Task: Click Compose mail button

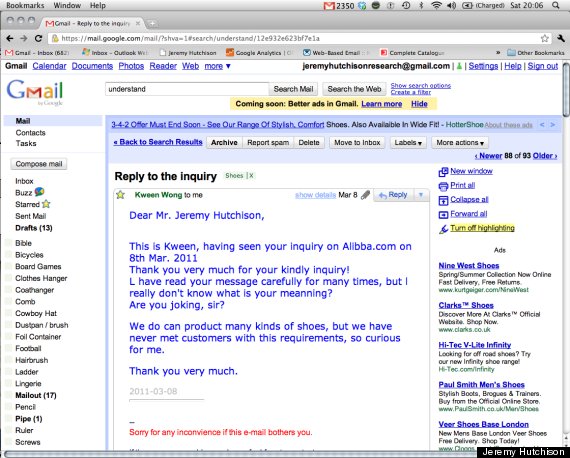Action: (39, 164)
